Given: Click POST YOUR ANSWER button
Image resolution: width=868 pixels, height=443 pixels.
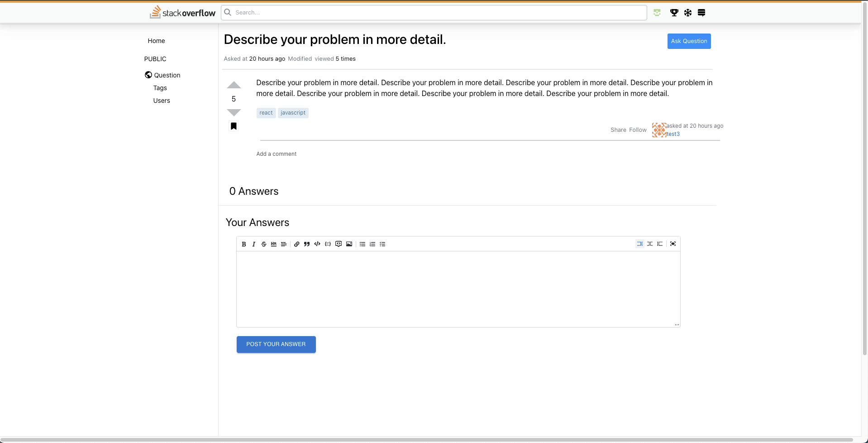Looking at the screenshot, I should coord(276,344).
